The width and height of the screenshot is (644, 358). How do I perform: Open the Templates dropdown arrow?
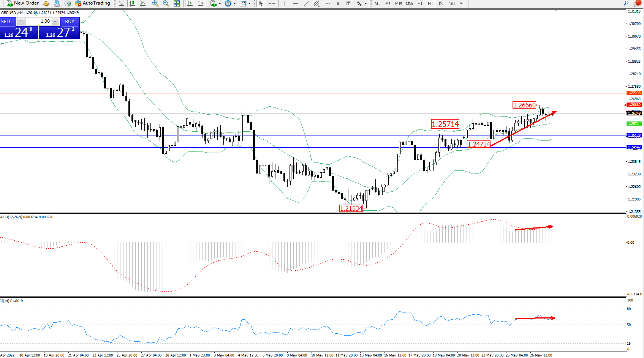(x=249, y=3)
